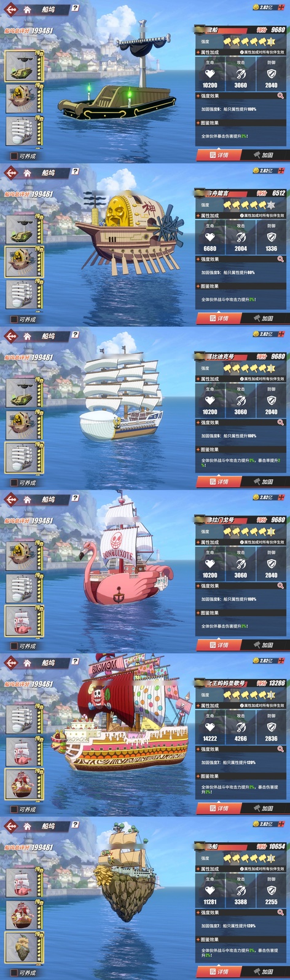
Task: Check 可养成 box on the floating island ship screen
Action: coord(14,973)
